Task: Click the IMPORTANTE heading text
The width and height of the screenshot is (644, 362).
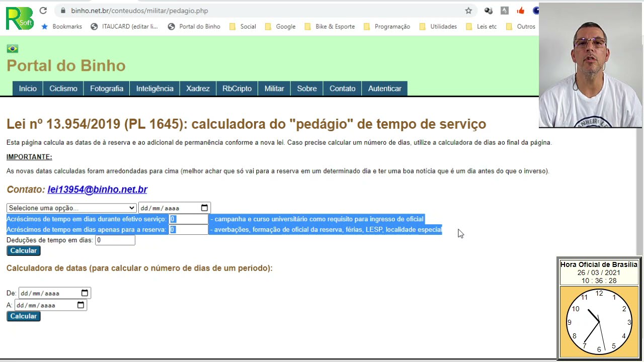Action: (x=29, y=157)
